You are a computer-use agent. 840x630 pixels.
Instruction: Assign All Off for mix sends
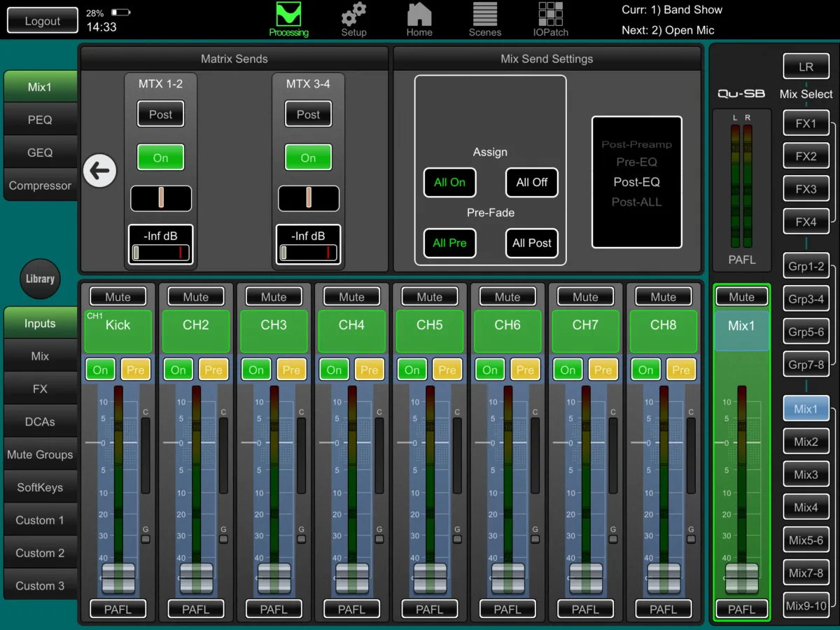pos(532,183)
